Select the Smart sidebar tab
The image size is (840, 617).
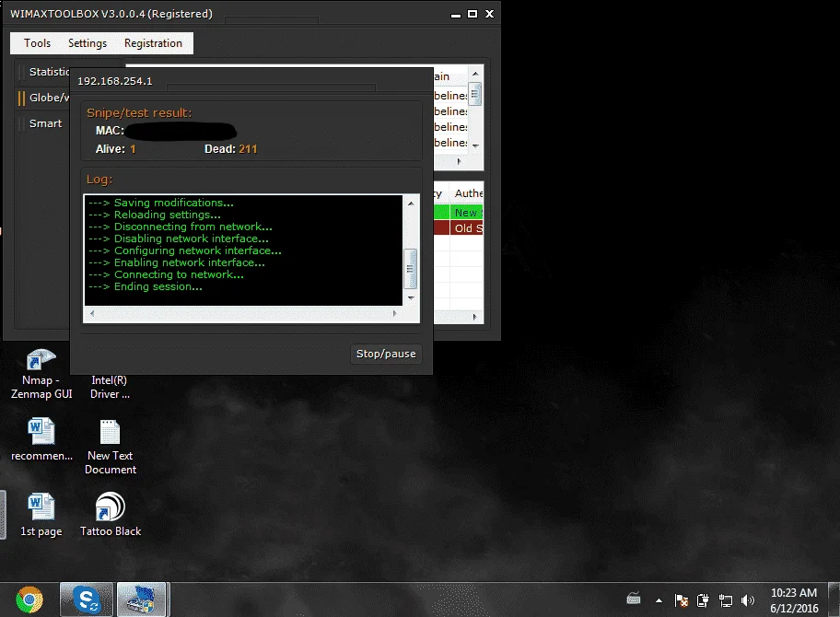pyautogui.click(x=45, y=123)
